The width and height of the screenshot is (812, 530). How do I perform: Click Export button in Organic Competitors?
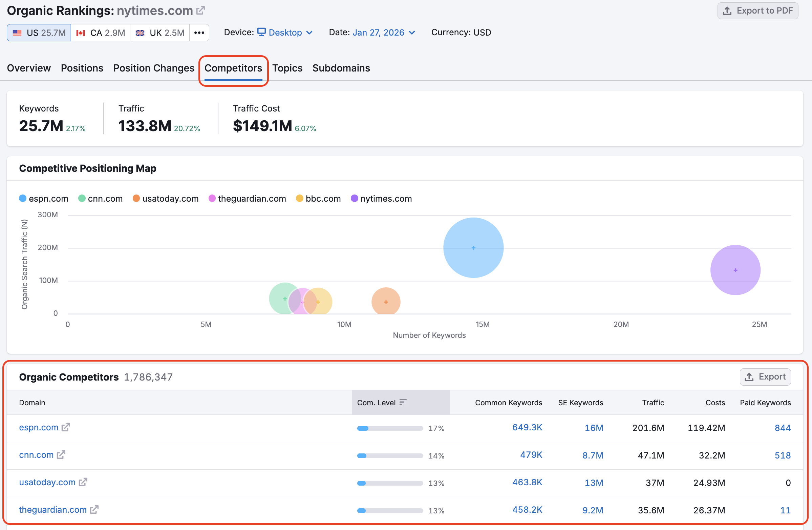[765, 377]
